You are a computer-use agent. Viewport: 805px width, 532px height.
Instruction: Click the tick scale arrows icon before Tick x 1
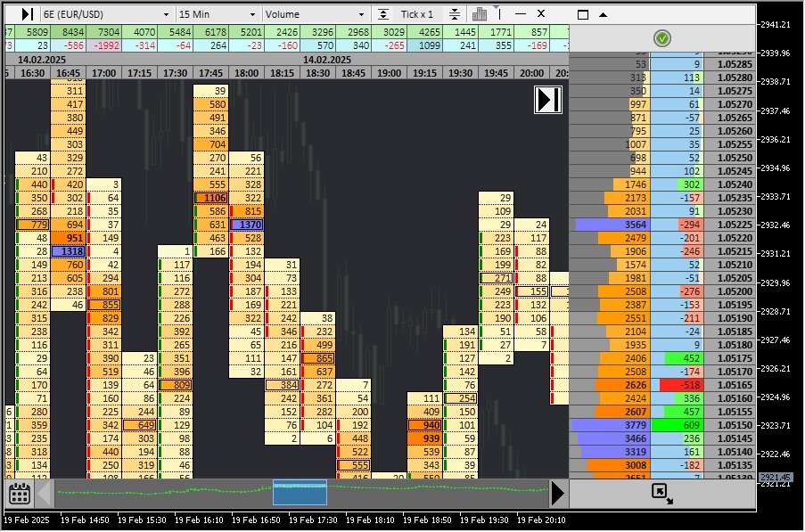[383, 13]
